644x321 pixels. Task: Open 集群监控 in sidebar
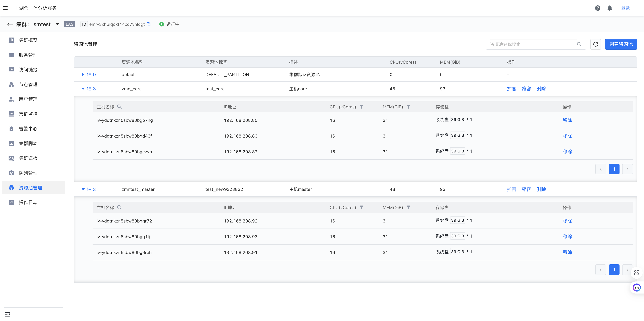coord(28,114)
